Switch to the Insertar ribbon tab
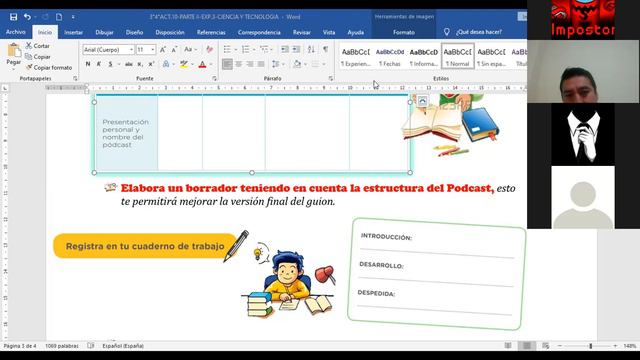Image resolution: width=640 pixels, height=360 pixels. tap(73, 32)
